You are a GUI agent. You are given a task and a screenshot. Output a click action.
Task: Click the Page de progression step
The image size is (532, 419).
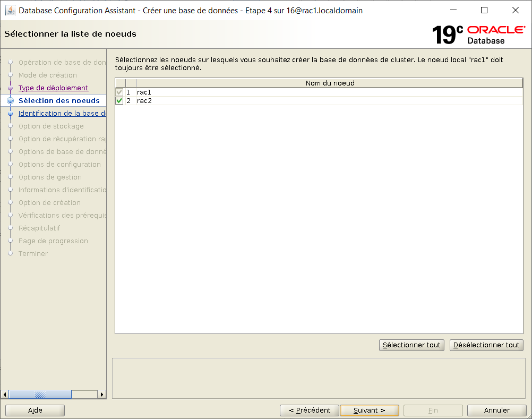53,241
